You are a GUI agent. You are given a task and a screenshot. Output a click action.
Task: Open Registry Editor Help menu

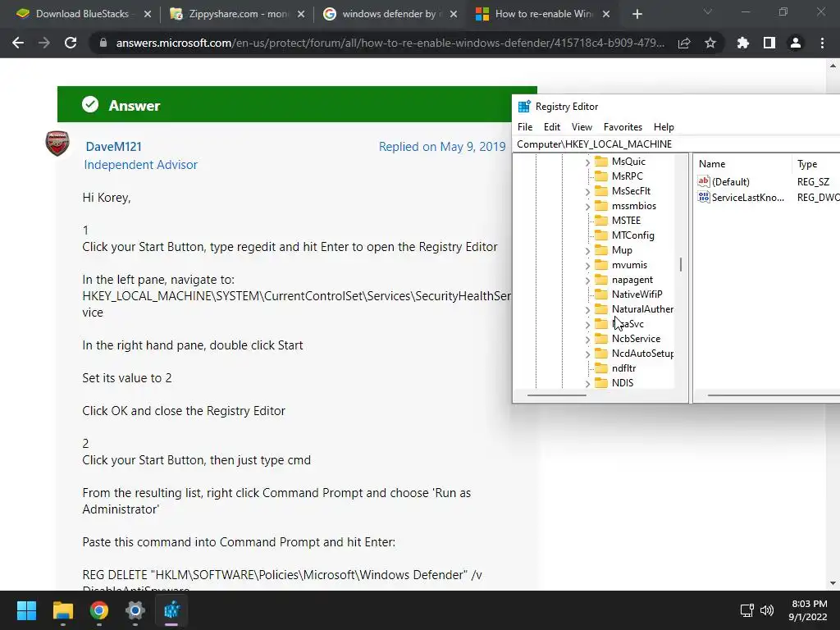pos(664,127)
